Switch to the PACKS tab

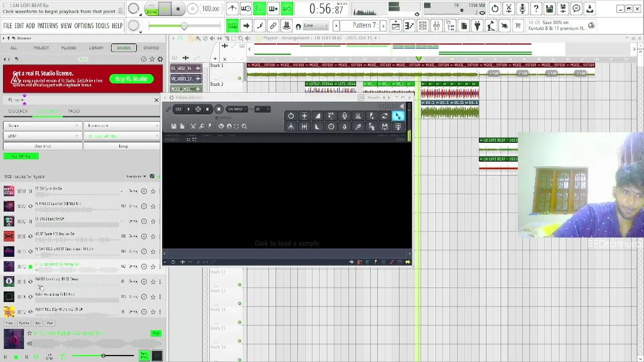(x=74, y=111)
